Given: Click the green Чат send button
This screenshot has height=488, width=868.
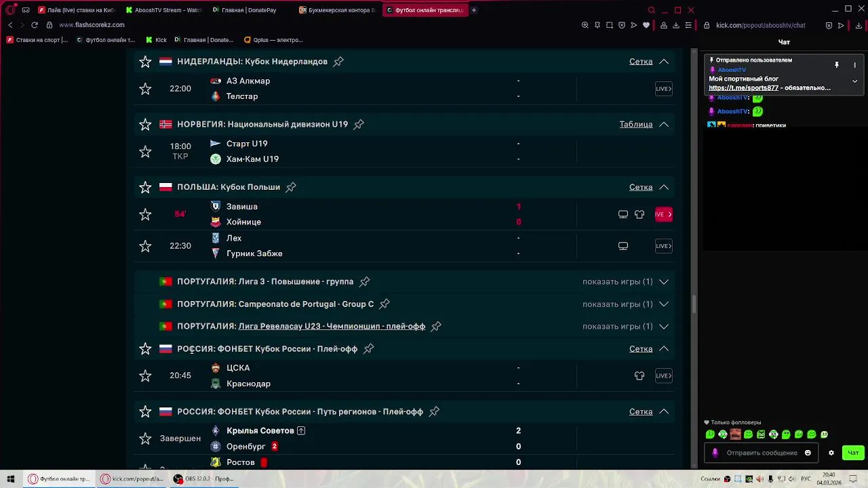Looking at the screenshot, I should click(x=853, y=453).
